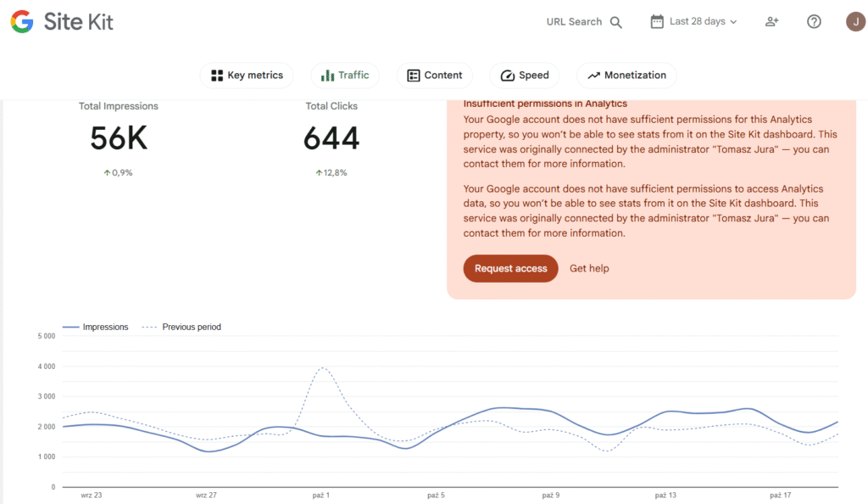Open the Get help link
Image resolution: width=868 pixels, height=504 pixels.
click(589, 269)
